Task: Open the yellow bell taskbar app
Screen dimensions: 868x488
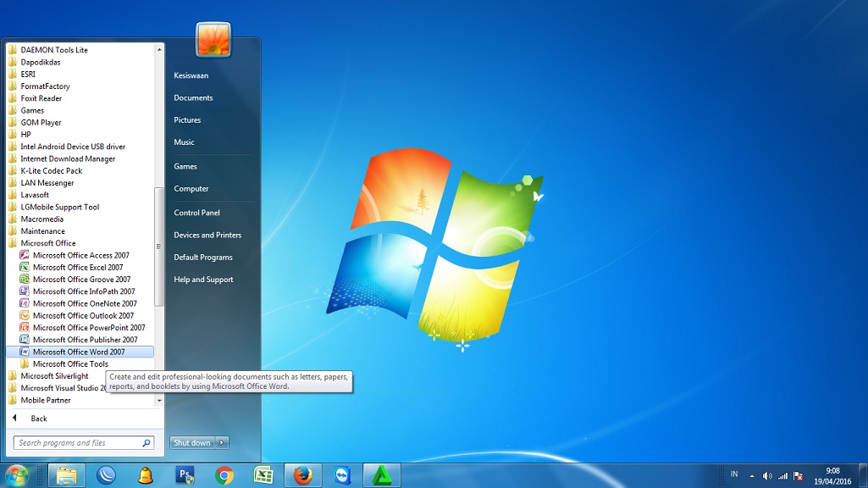Action: click(x=146, y=476)
